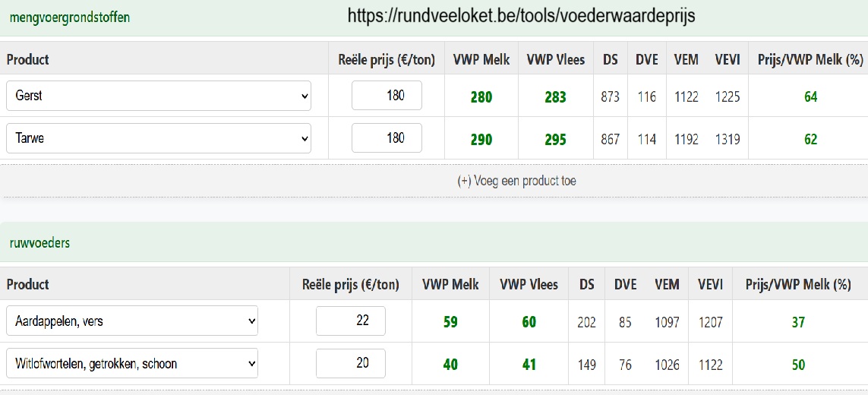Screen dimensions: 868x395
Task: Click the Tarwe price input field
Action: point(387,138)
